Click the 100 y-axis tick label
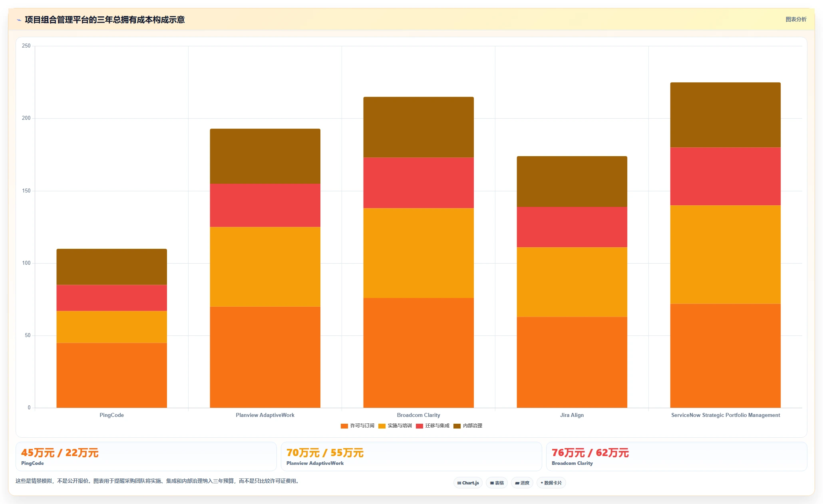The width and height of the screenshot is (823, 504). pyautogui.click(x=26, y=263)
